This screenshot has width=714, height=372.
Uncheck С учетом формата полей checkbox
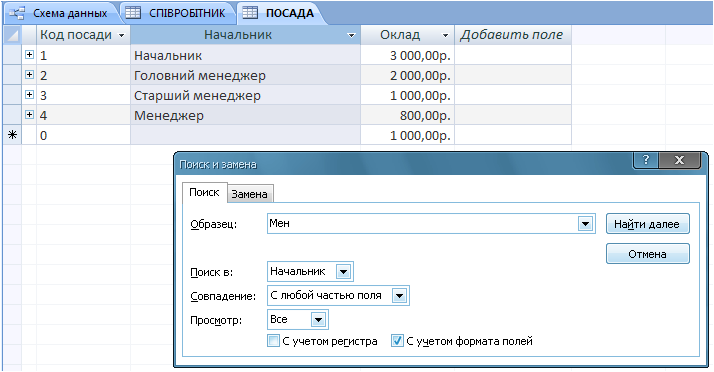tap(397, 341)
